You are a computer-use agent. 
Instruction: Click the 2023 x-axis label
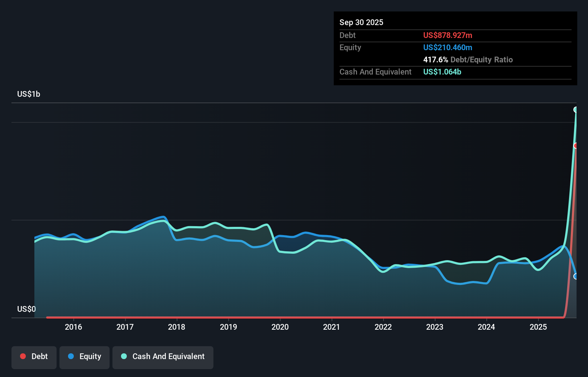pyautogui.click(x=435, y=327)
